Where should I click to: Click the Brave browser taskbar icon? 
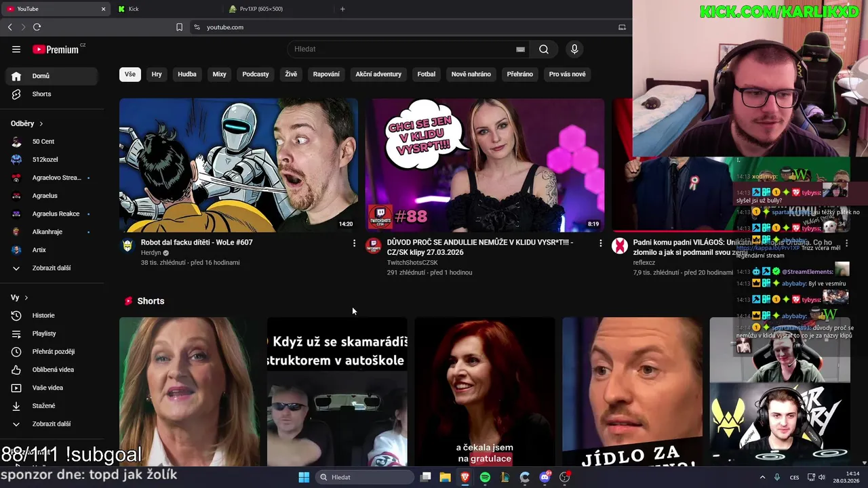click(465, 477)
